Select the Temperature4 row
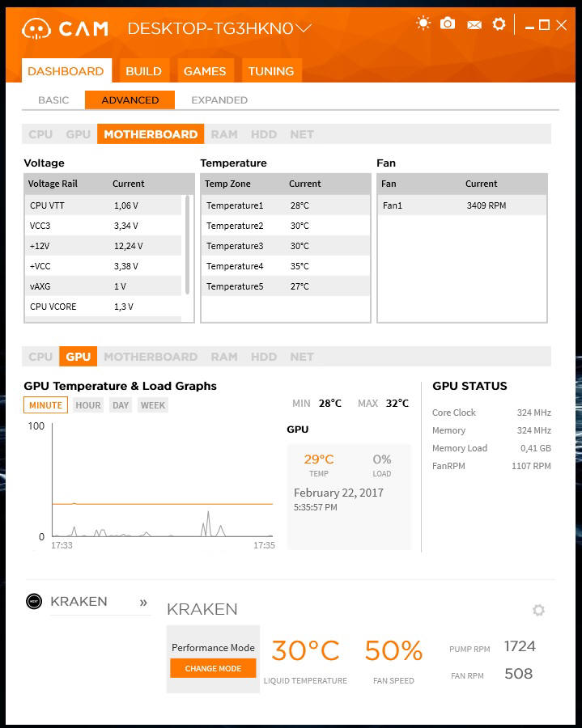Screen dimensions: 582x728 (x=286, y=266)
